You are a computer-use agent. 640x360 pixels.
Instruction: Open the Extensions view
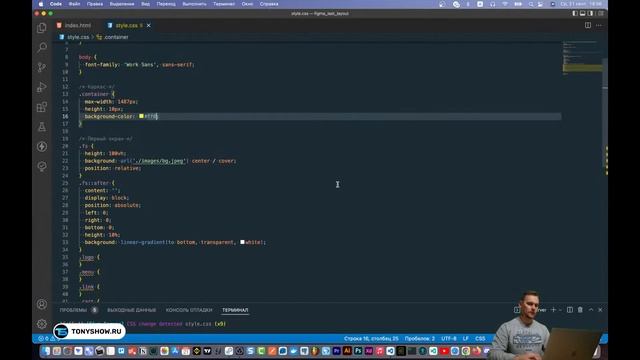click(42, 107)
